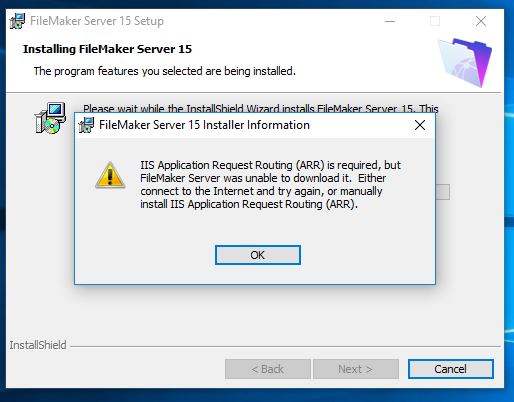Click the installer icon in the dialog title bar
514x402 pixels.
click(x=86, y=125)
